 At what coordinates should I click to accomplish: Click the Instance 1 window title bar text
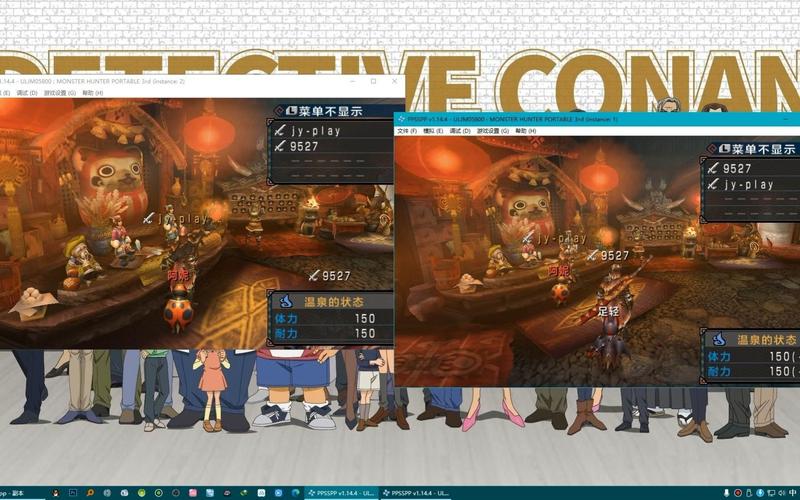512,119
